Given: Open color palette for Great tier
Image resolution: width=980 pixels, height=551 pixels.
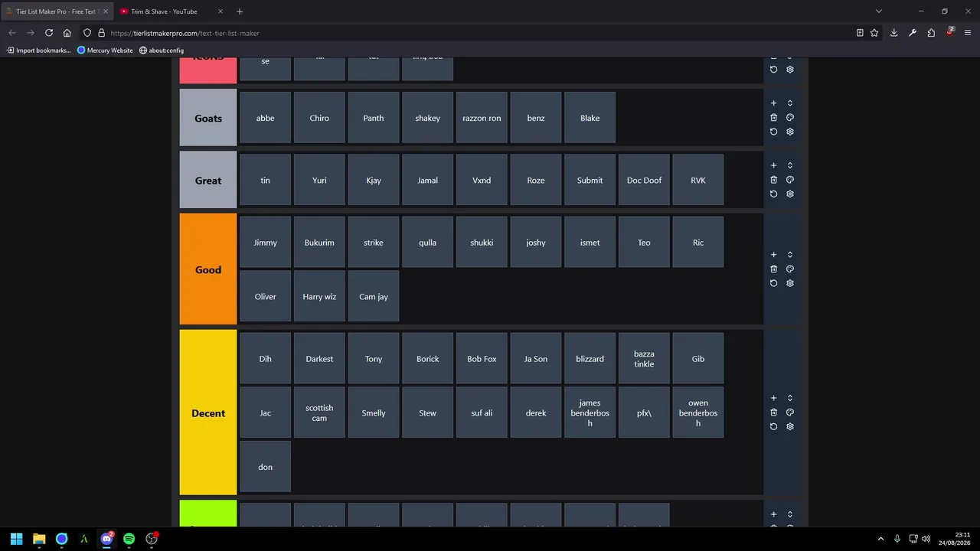Looking at the screenshot, I should [790, 180].
